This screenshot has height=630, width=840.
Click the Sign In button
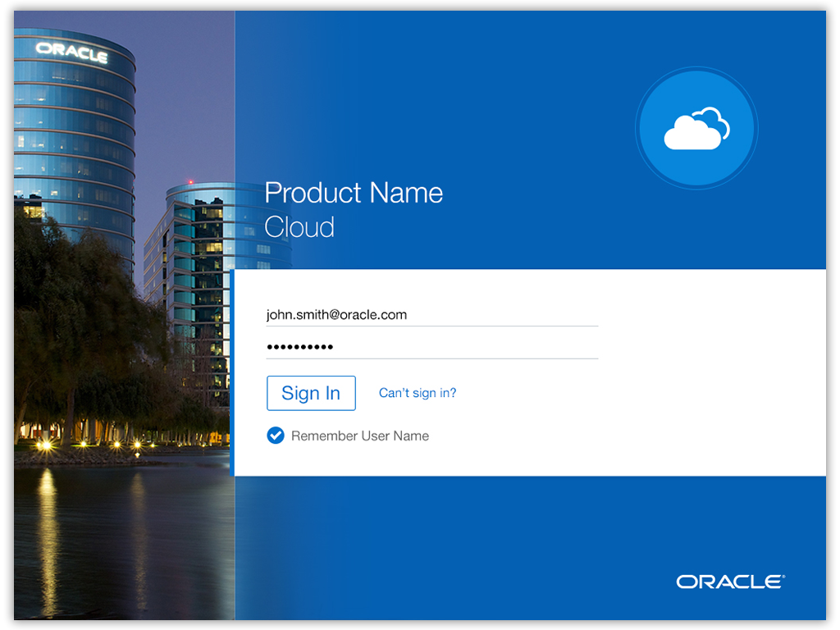[x=311, y=393]
